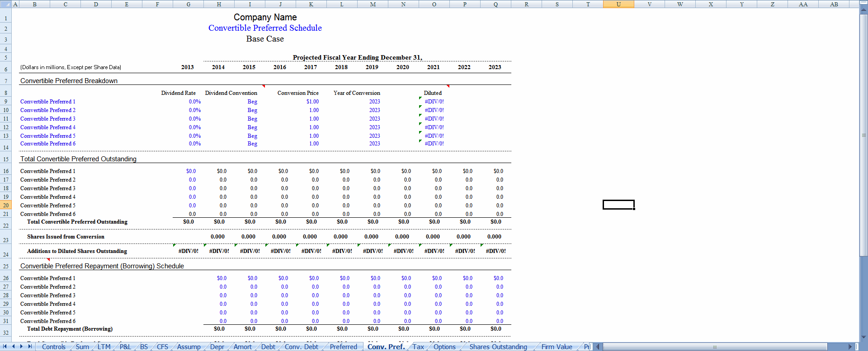868x351 pixels.
Task: Open the Conv. Debt sheet tab
Action: click(x=302, y=347)
